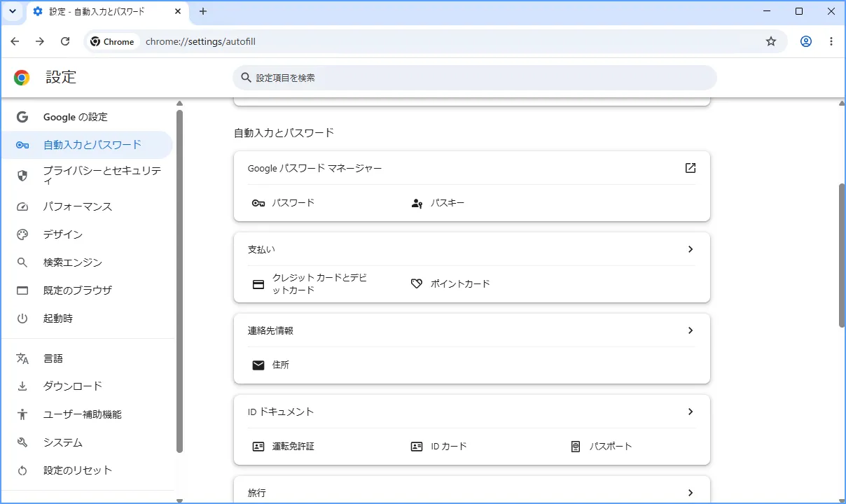Click the speedometer icon for パフォーマンス

click(22, 206)
